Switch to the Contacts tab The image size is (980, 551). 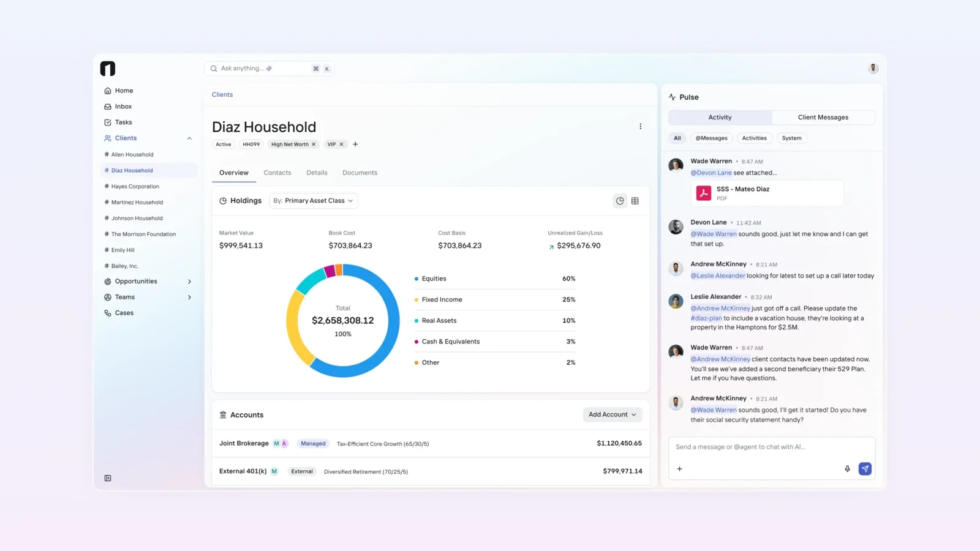[277, 173]
